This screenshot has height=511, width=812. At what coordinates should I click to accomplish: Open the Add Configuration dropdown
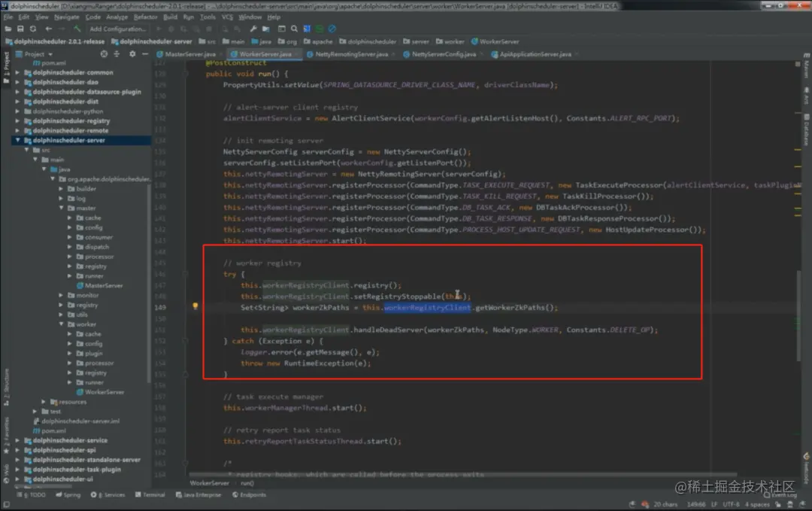tap(118, 29)
